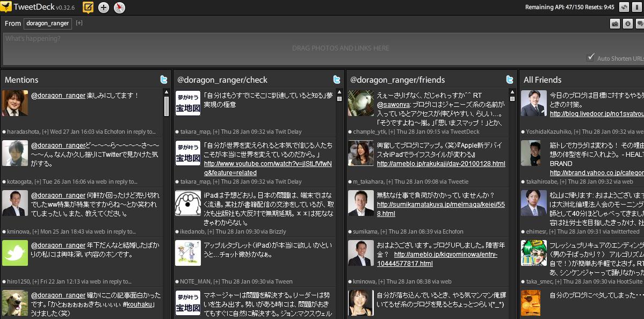Screen dimensions: 644x319
Task: Click the dog avatar at bottom of Mentions
Action: 15,303
